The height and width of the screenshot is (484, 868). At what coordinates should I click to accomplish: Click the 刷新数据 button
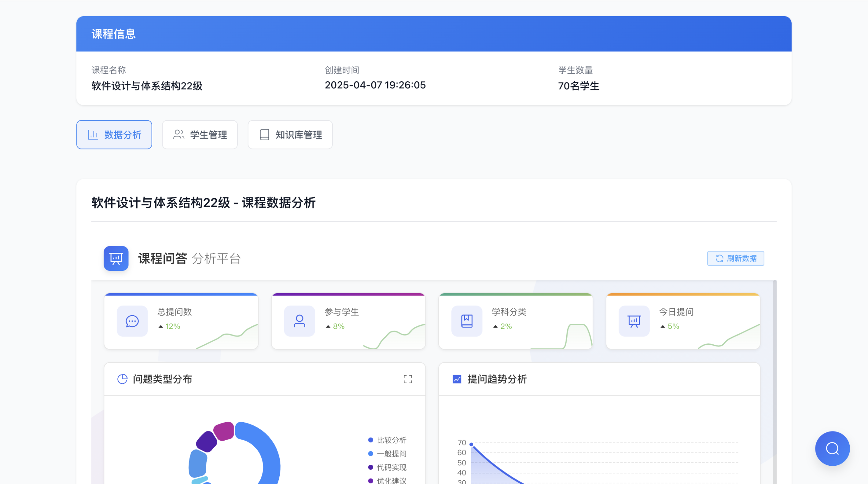click(x=735, y=258)
